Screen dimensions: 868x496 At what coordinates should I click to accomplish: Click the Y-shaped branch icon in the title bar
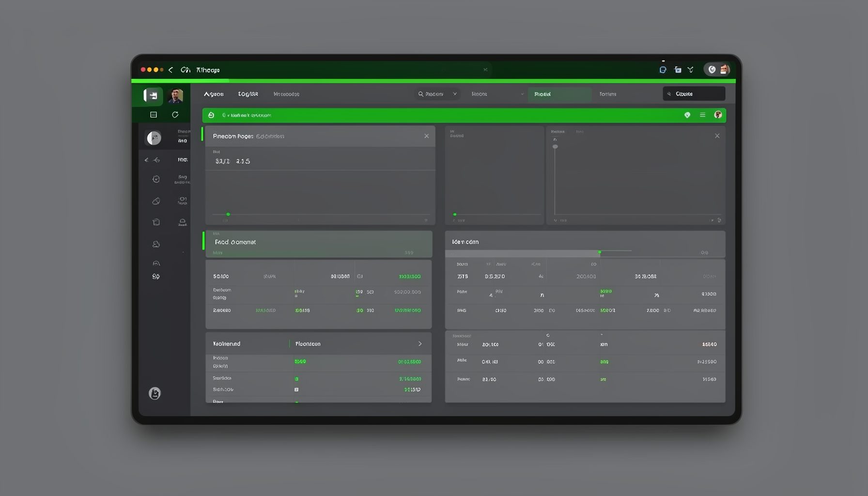click(690, 70)
